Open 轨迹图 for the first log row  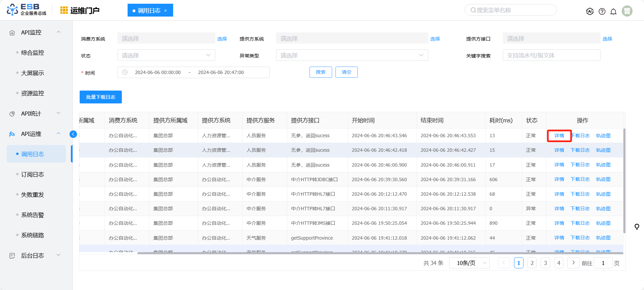(x=603, y=136)
